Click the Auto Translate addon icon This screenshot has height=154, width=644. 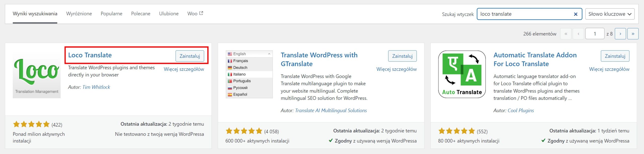[x=462, y=74]
